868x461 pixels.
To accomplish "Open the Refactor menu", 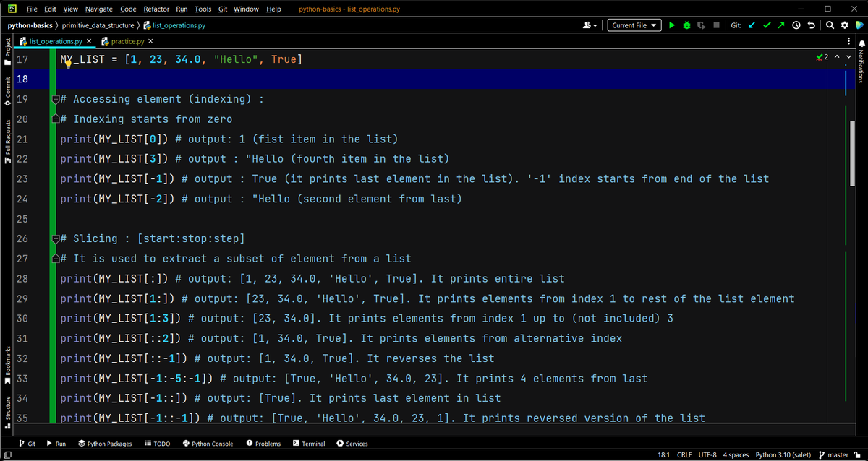I will tap(157, 9).
